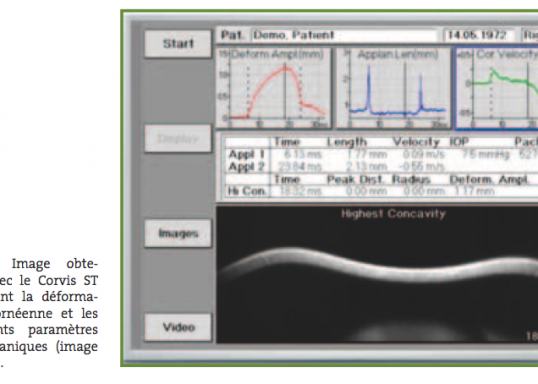Select the Applan Len(mm) graph
The width and height of the screenshot is (538, 384).
[x=393, y=88]
